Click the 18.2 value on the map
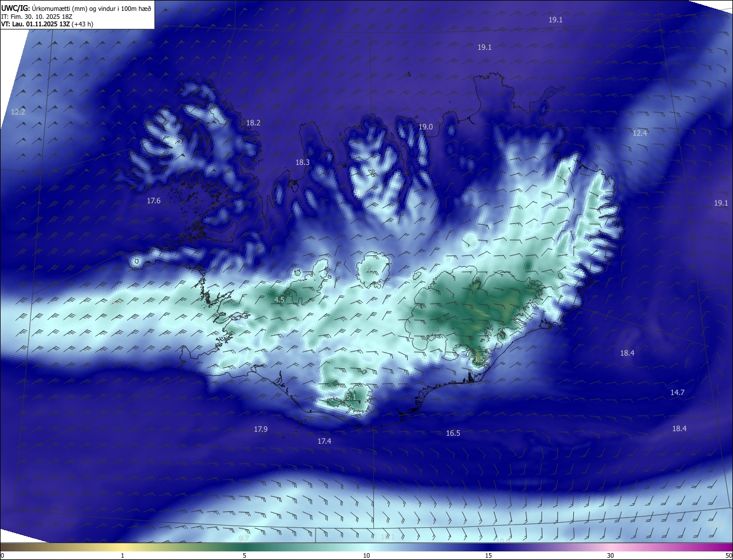This screenshot has height=560, width=733. (x=253, y=123)
